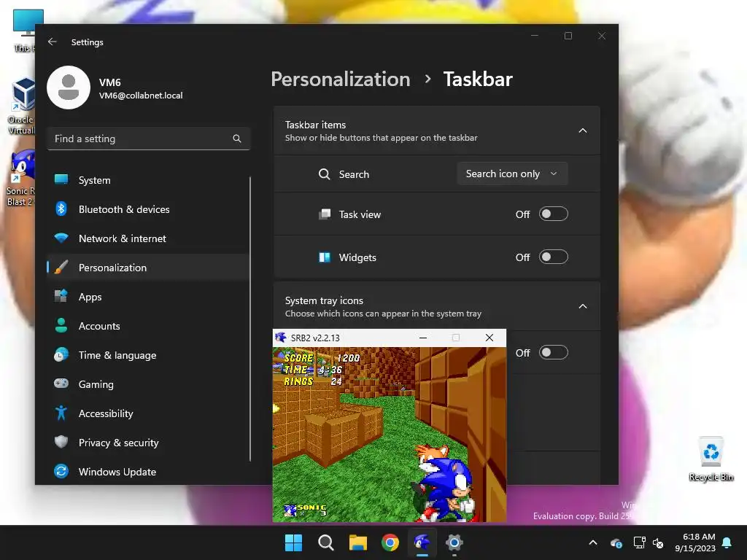The height and width of the screenshot is (560, 747).
Task: Open Time & language settings
Action: pyautogui.click(x=147, y=355)
